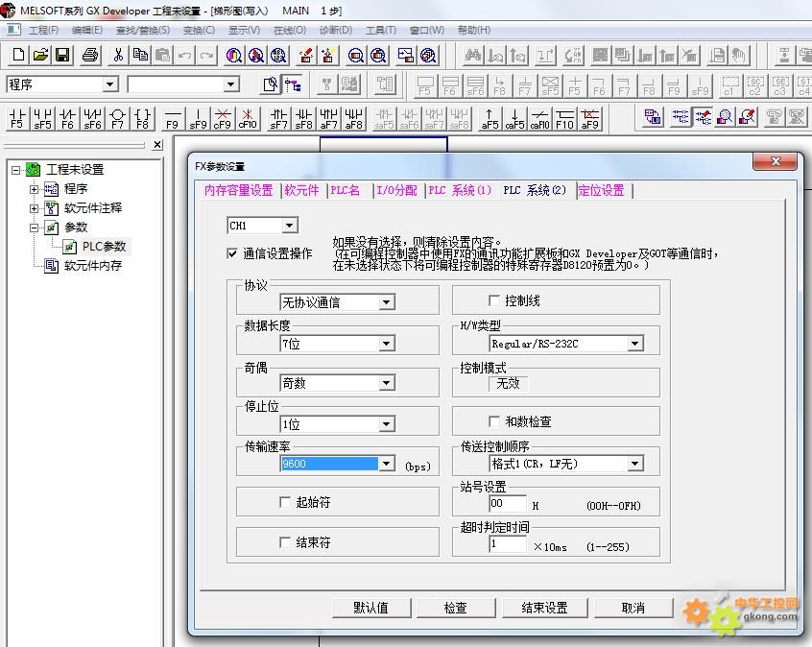Open the 协议 protocol dropdown
Image resolution: width=812 pixels, height=647 pixels.
386,302
